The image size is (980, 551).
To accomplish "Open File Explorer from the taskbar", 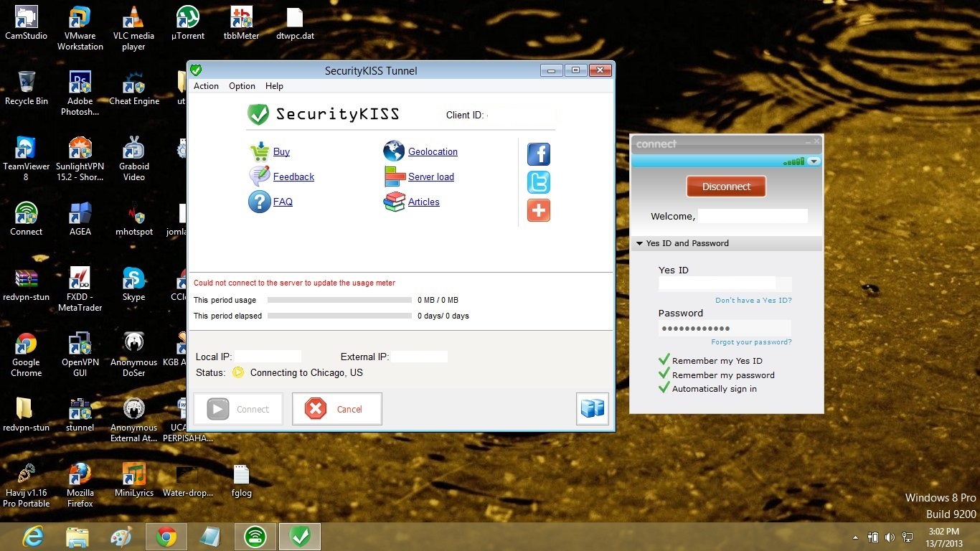I will [x=77, y=537].
